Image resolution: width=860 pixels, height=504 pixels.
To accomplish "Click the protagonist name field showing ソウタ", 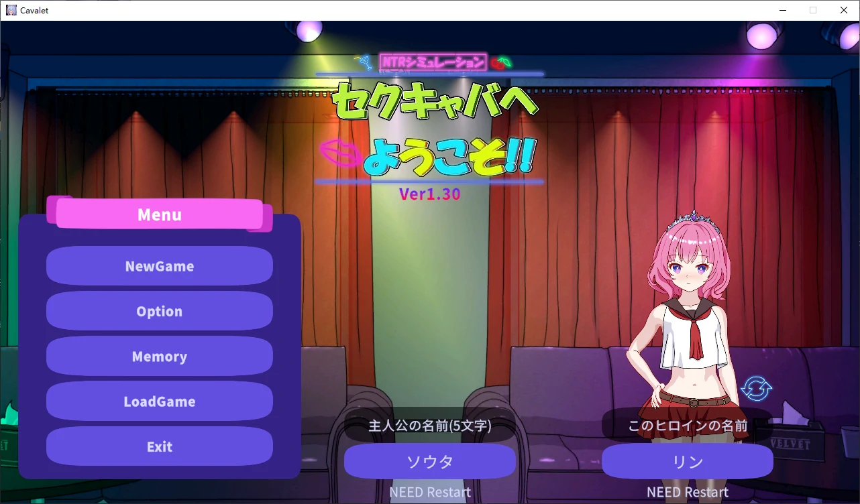I will 430,461.
